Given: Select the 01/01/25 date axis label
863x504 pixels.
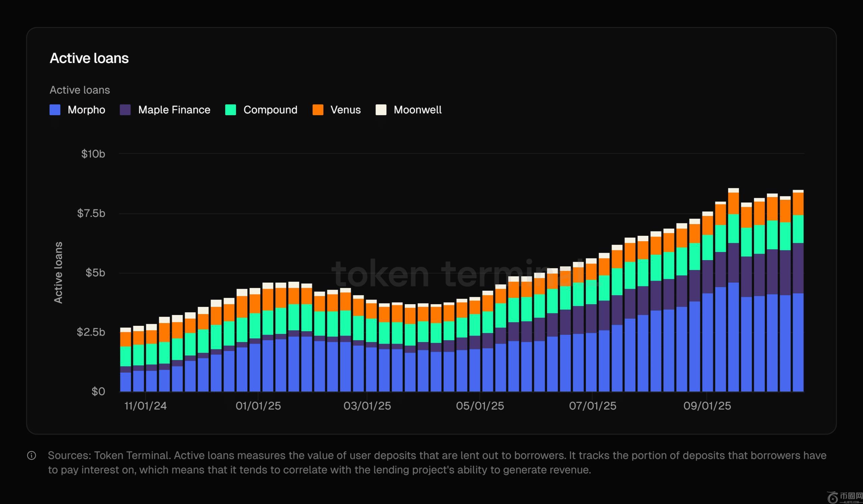Looking at the screenshot, I should (x=258, y=406).
